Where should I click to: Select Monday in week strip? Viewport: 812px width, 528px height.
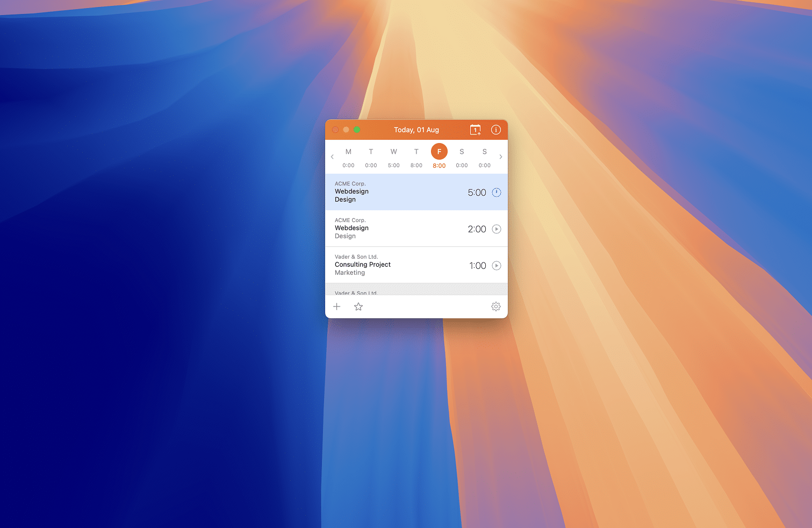[x=348, y=152]
